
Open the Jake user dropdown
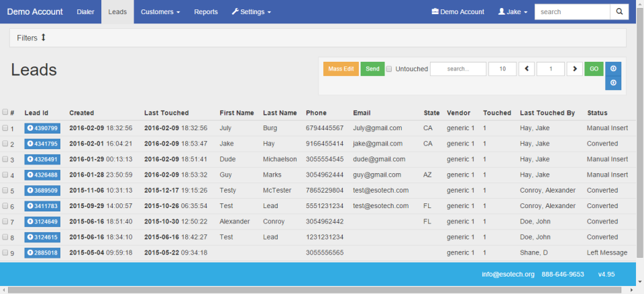(513, 12)
